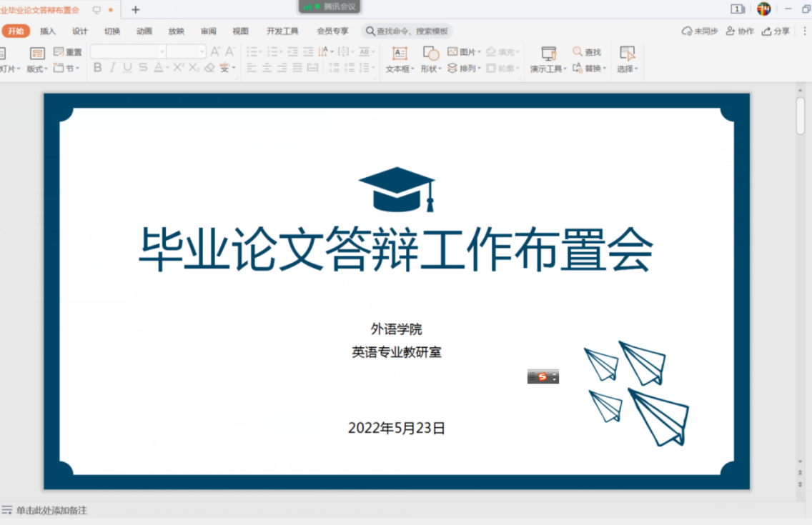Open the Presentation Tools (演示工具) icon
812x525 pixels.
548,54
